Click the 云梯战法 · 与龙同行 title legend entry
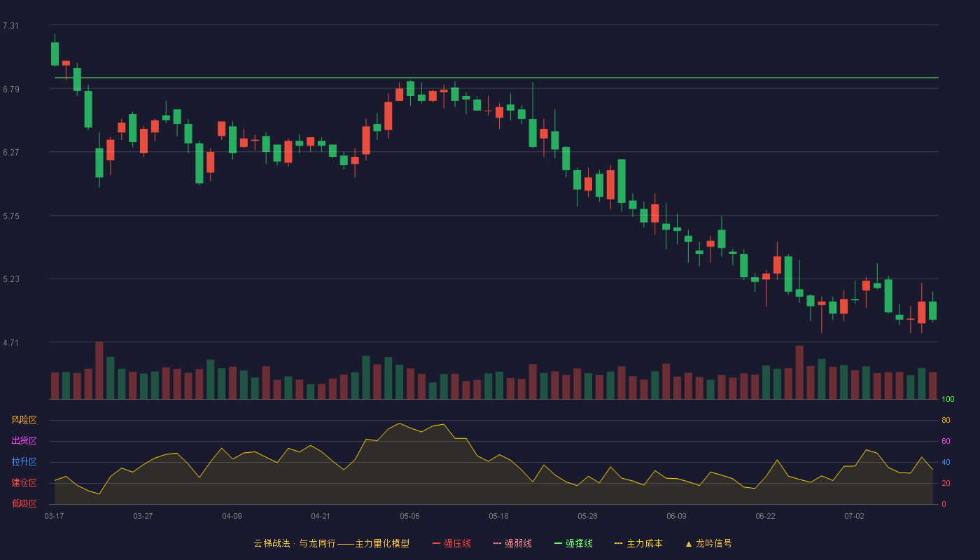 pyautogui.click(x=331, y=543)
